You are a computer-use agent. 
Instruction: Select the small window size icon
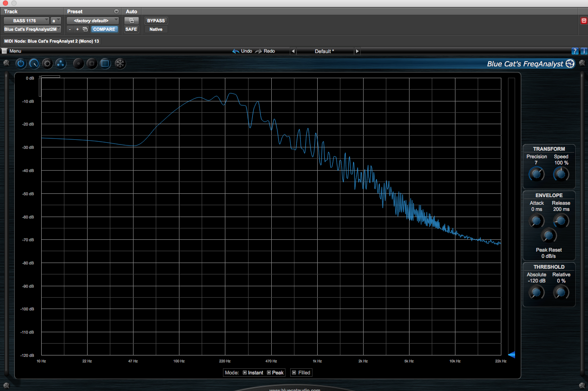79,63
